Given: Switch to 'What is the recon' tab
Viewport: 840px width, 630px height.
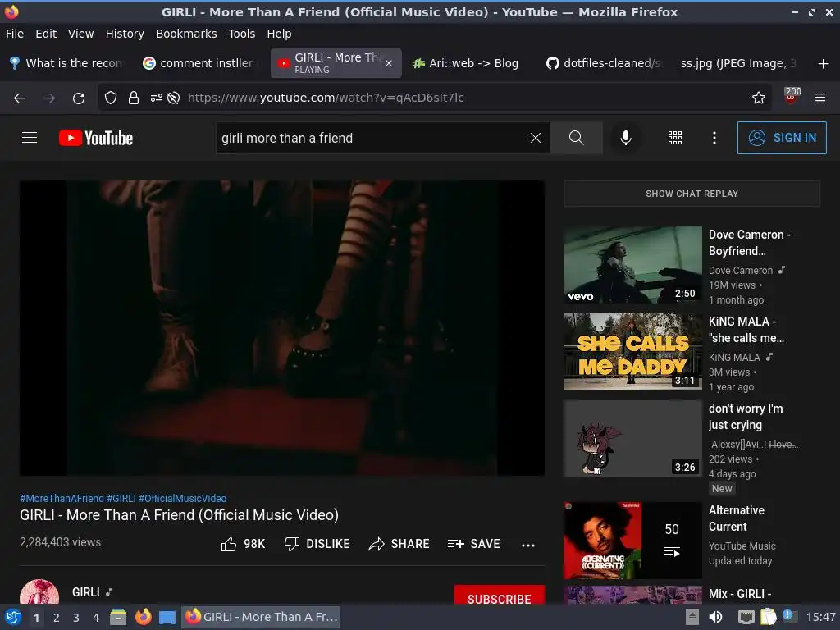Looking at the screenshot, I should (x=67, y=63).
